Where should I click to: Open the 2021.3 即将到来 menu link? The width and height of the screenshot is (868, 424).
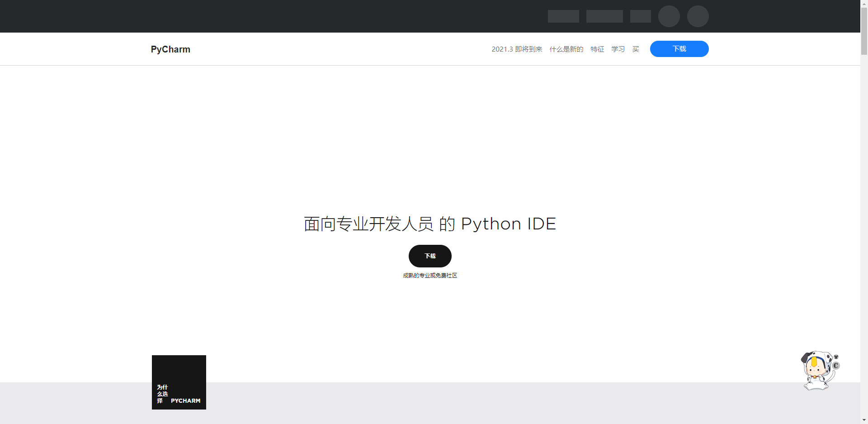517,49
